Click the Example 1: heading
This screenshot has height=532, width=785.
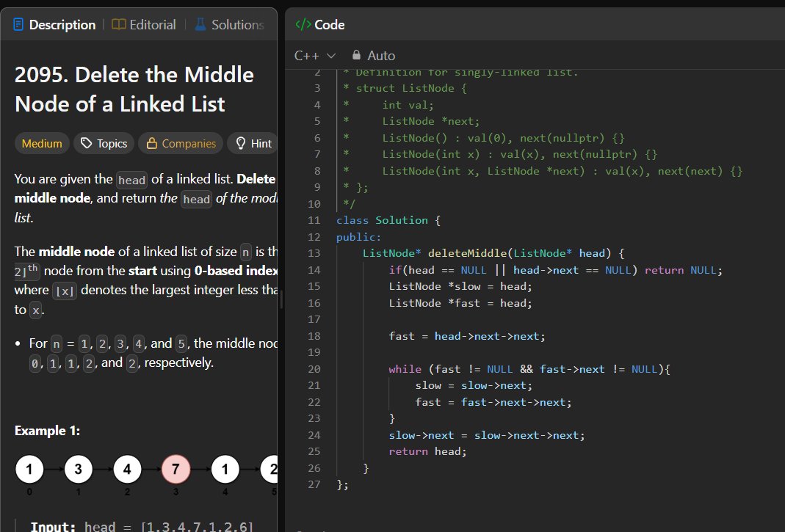(47, 431)
